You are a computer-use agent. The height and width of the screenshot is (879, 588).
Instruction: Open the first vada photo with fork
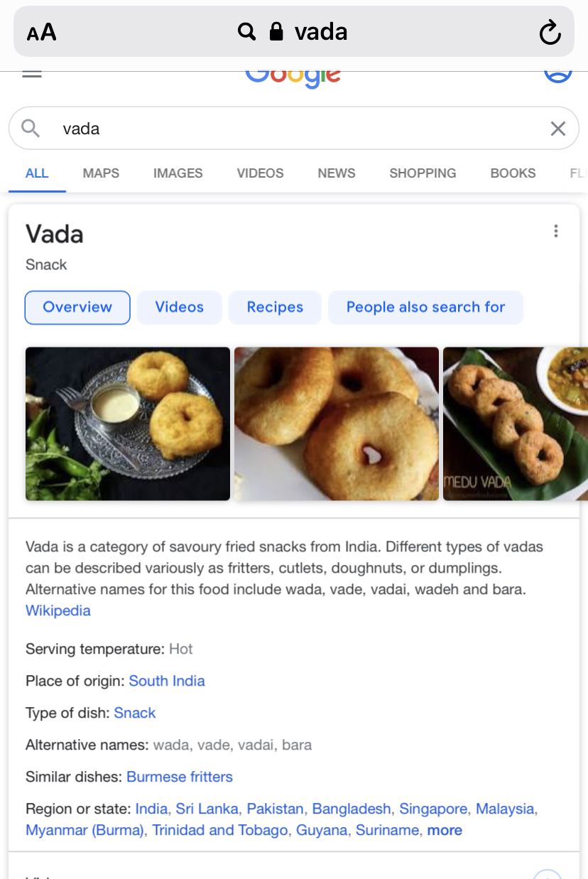(128, 424)
